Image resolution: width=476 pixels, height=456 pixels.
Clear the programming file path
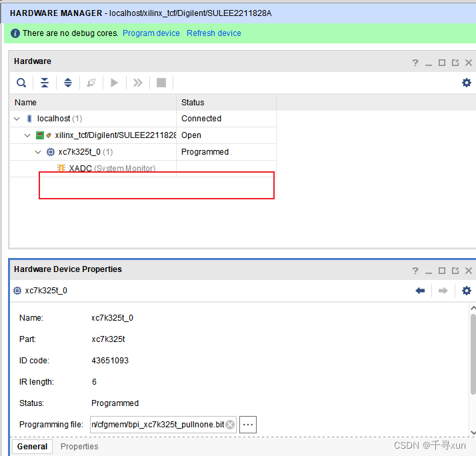230,425
